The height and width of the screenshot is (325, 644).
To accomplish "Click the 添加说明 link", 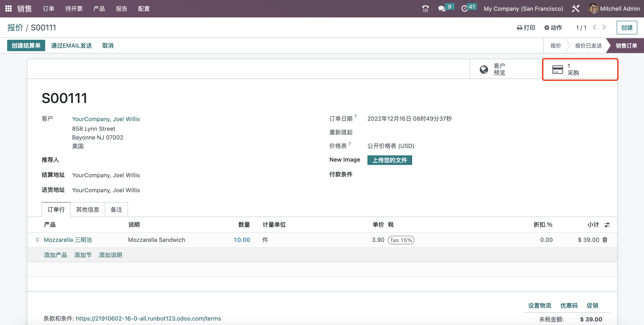I will coord(110,255).
